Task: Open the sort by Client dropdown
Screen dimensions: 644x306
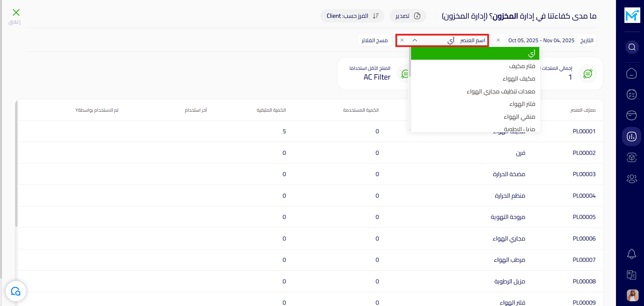Action: click(352, 16)
